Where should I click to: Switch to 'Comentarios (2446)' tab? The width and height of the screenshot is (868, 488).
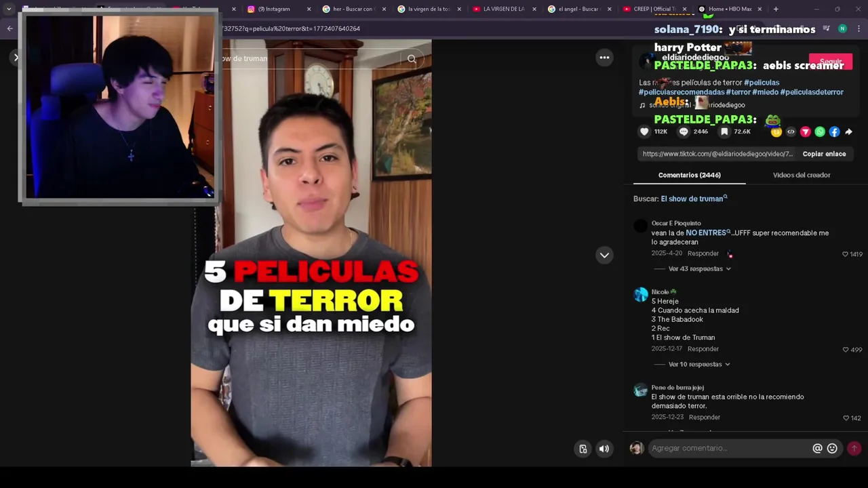689,175
